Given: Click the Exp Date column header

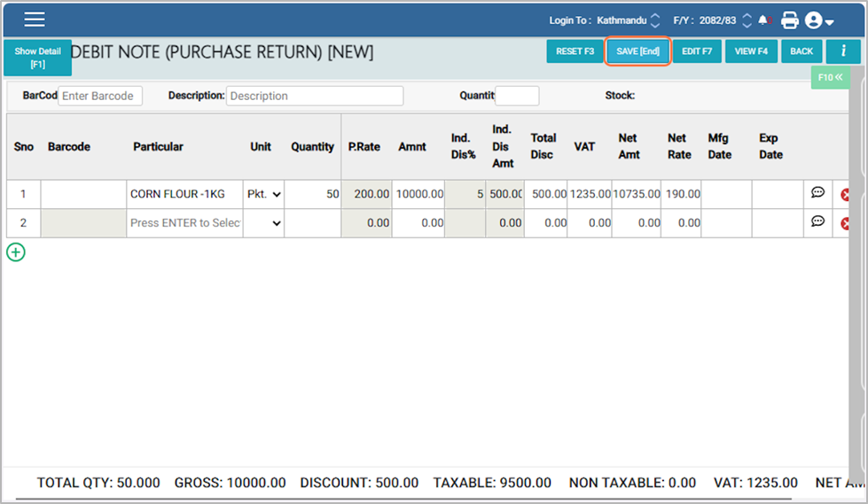Looking at the screenshot, I should [x=770, y=146].
